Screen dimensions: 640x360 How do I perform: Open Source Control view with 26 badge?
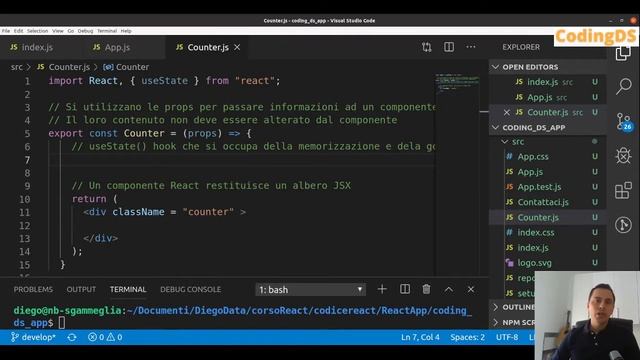[624, 121]
